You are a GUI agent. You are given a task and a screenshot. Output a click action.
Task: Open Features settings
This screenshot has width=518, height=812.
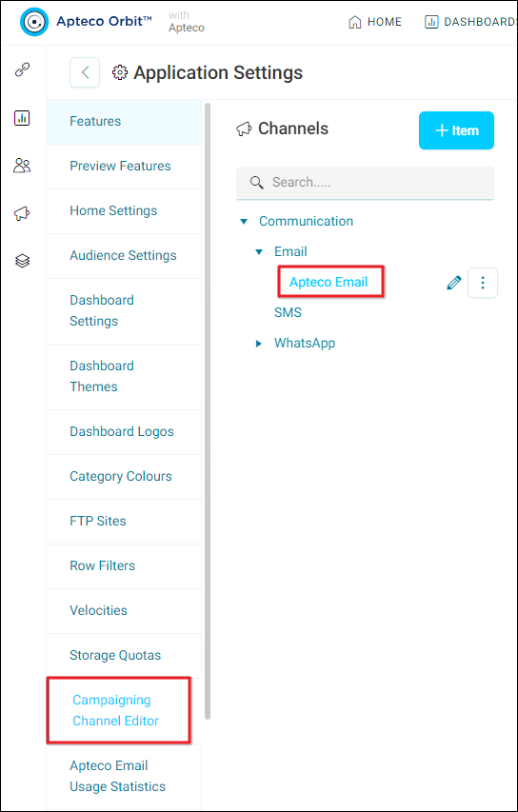(x=124, y=122)
